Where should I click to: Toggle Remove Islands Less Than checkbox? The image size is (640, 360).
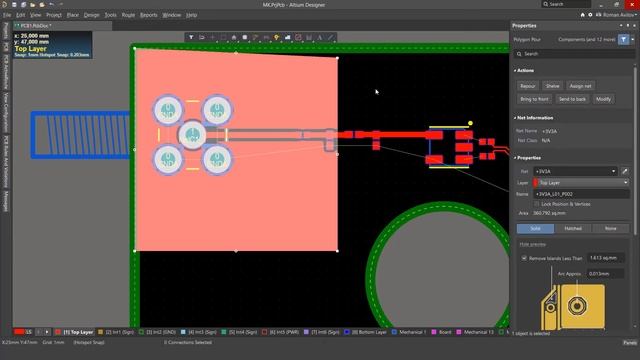[x=524, y=258]
